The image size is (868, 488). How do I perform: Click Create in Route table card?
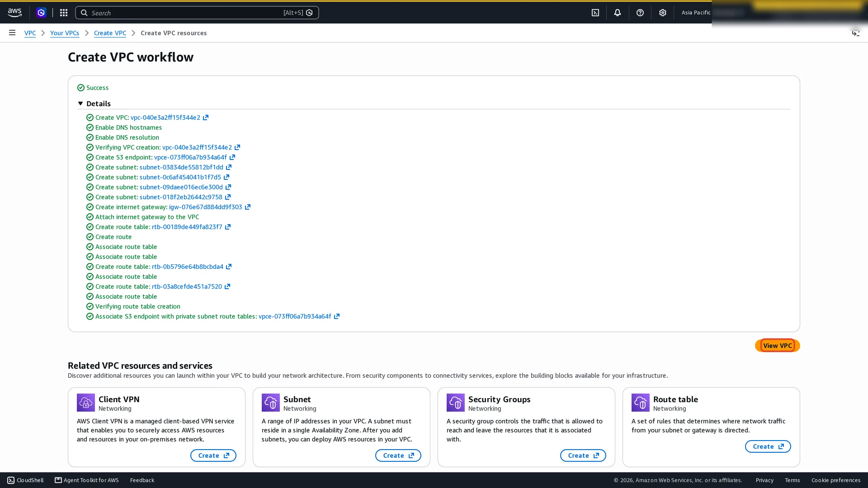pyautogui.click(x=768, y=446)
